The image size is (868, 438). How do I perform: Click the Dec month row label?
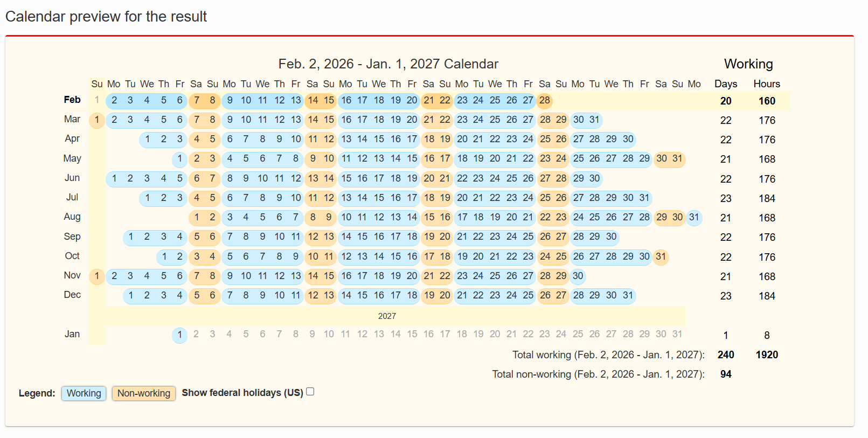(x=72, y=295)
